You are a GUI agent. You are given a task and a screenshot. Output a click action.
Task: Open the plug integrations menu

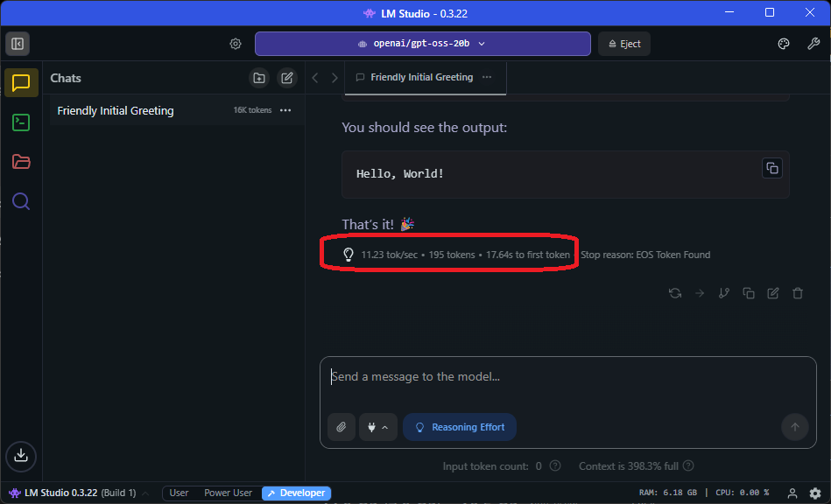[x=378, y=427]
